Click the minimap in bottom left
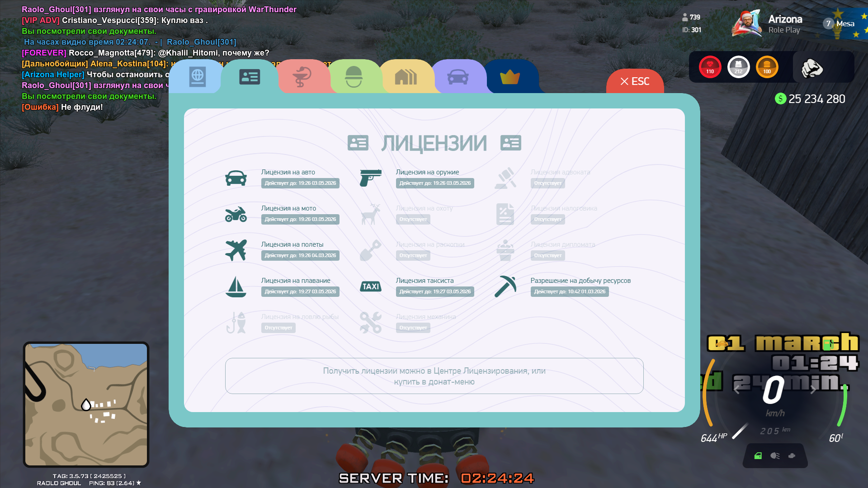868x488 pixels. [x=86, y=404]
